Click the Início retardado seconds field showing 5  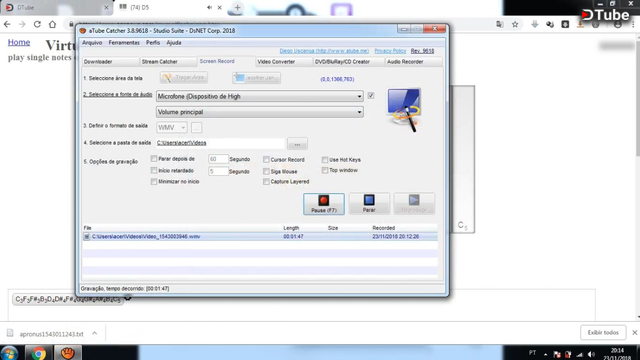click(x=218, y=171)
